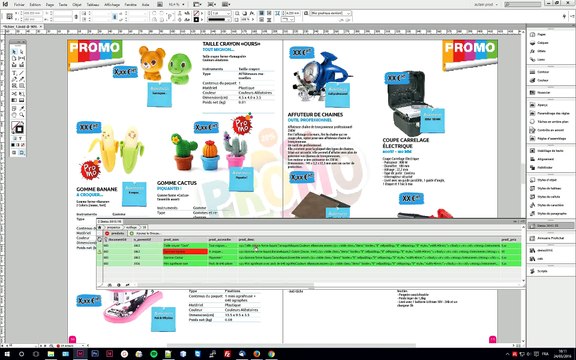Open the Tableau menu
The height and width of the screenshot is (360, 576).
click(93, 5)
